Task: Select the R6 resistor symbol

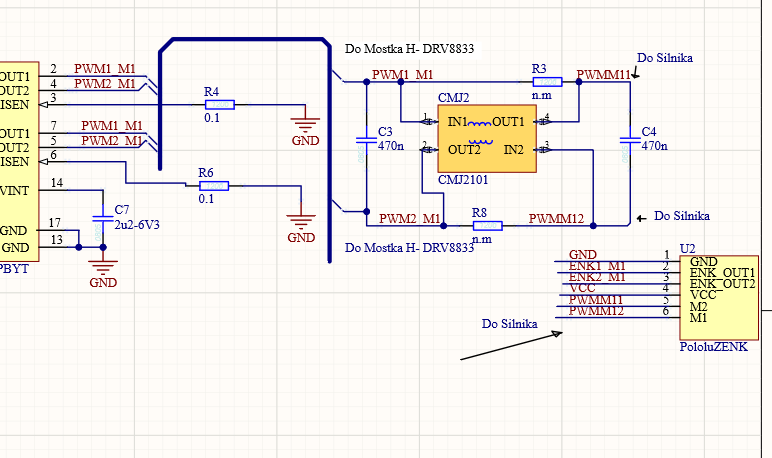Action: click(x=213, y=185)
